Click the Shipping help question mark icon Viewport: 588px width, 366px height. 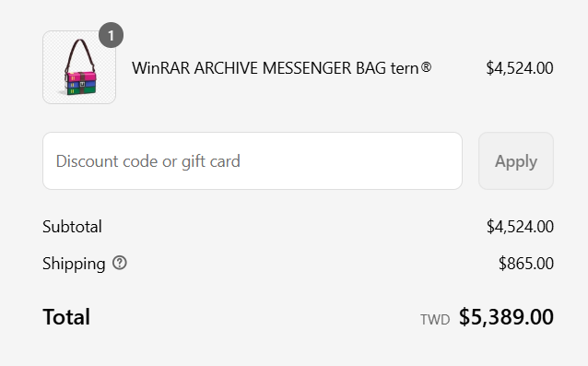[120, 263]
